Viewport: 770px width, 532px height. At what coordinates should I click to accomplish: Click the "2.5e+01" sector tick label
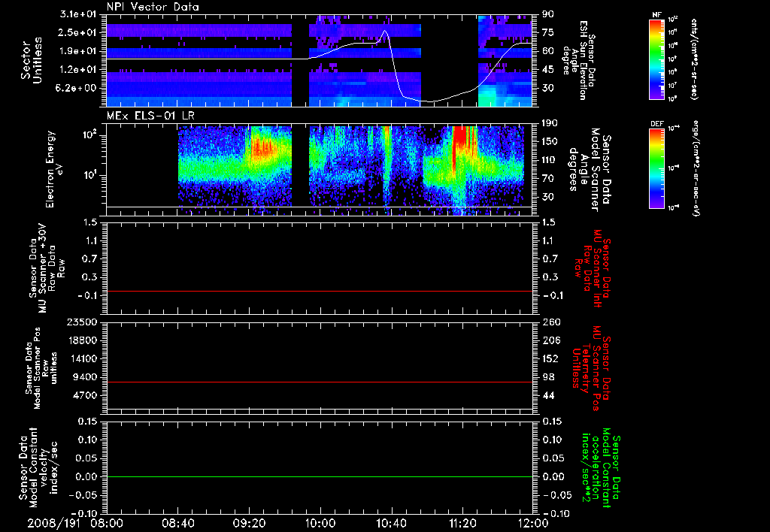tap(78, 32)
